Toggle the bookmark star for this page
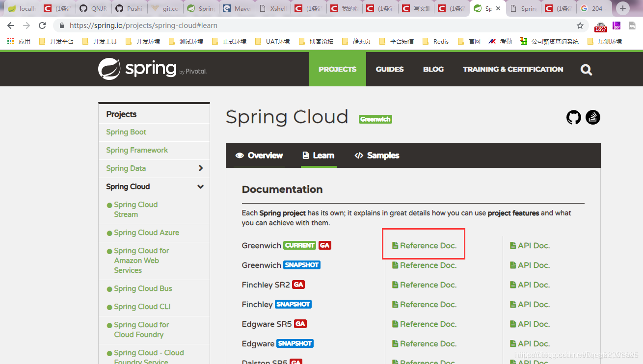Screen dimensions: 643x364 [x=580, y=25]
